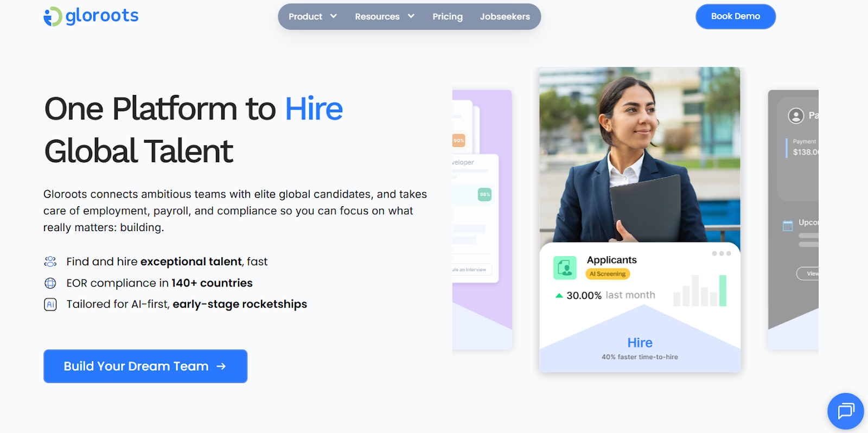Open the Jobseekers menu item

pyautogui.click(x=505, y=17)
